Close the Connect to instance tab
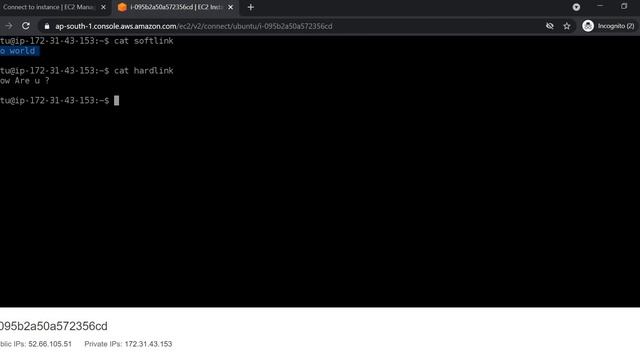640x360 pixels. [x=103, y=7]
